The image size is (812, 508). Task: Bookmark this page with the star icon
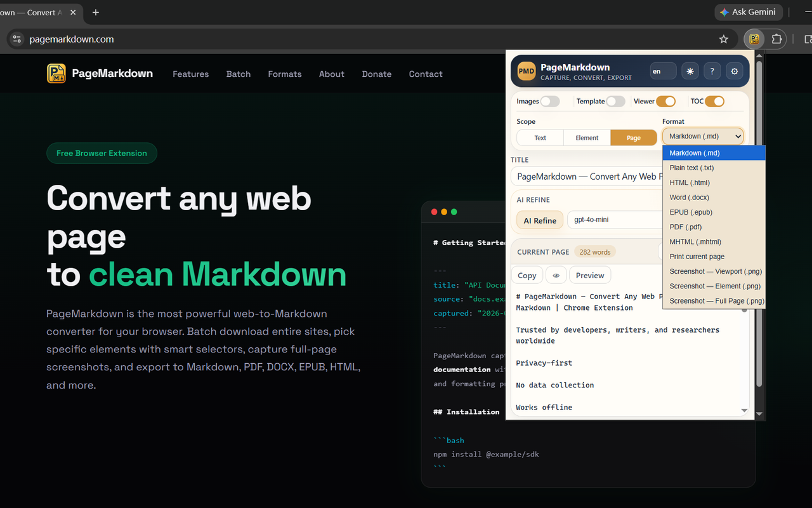click(x=724, y=39)
